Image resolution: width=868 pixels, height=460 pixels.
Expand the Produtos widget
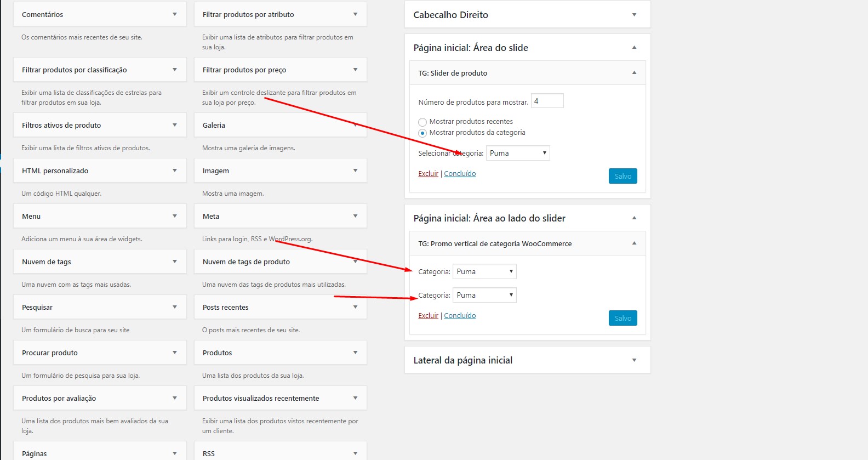point(281,353)
